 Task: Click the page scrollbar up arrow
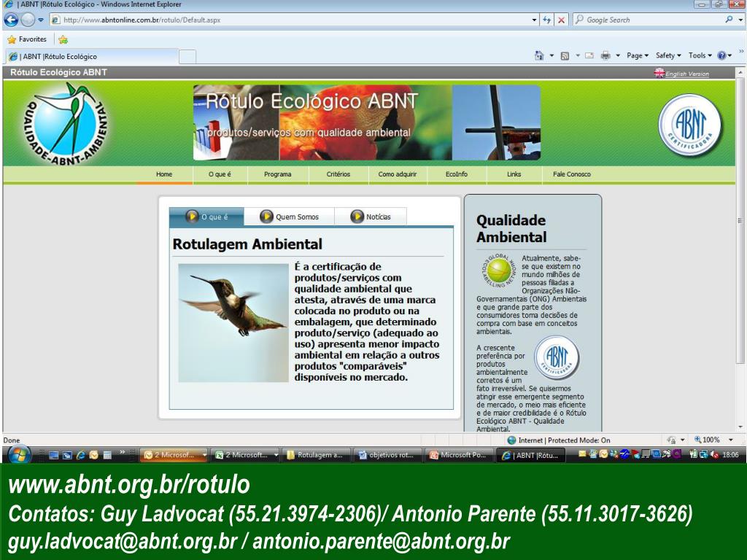click(740, 72)
